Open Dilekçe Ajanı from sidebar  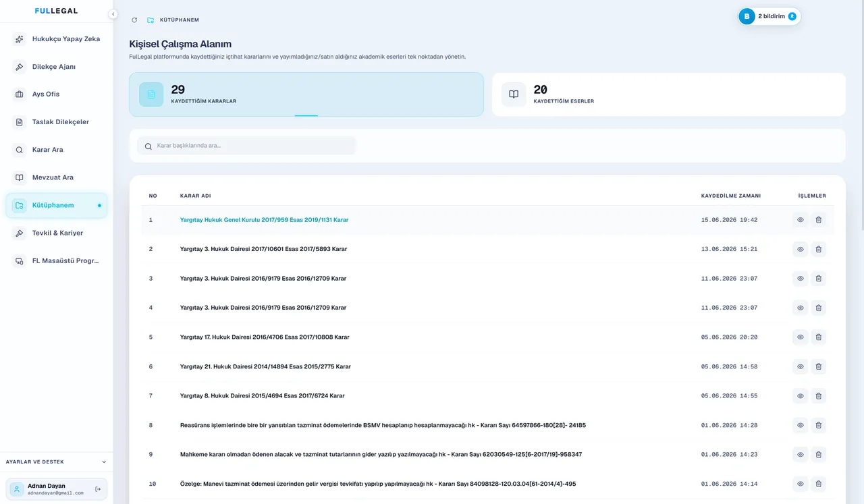pyautogui.click(x=57, y=67)
